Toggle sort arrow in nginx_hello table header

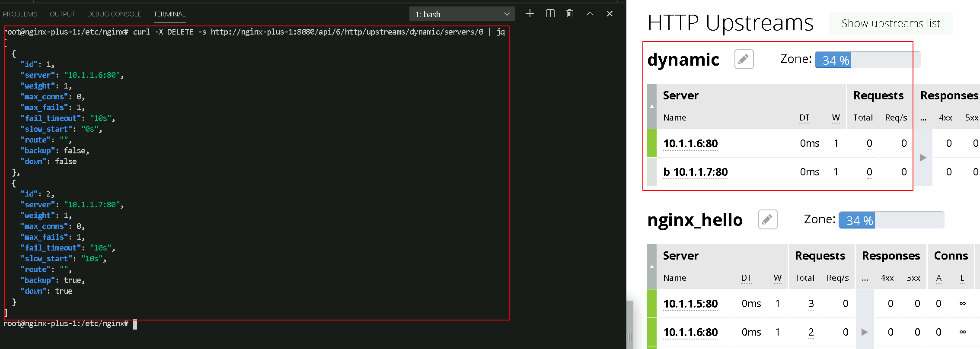[652, 267]
